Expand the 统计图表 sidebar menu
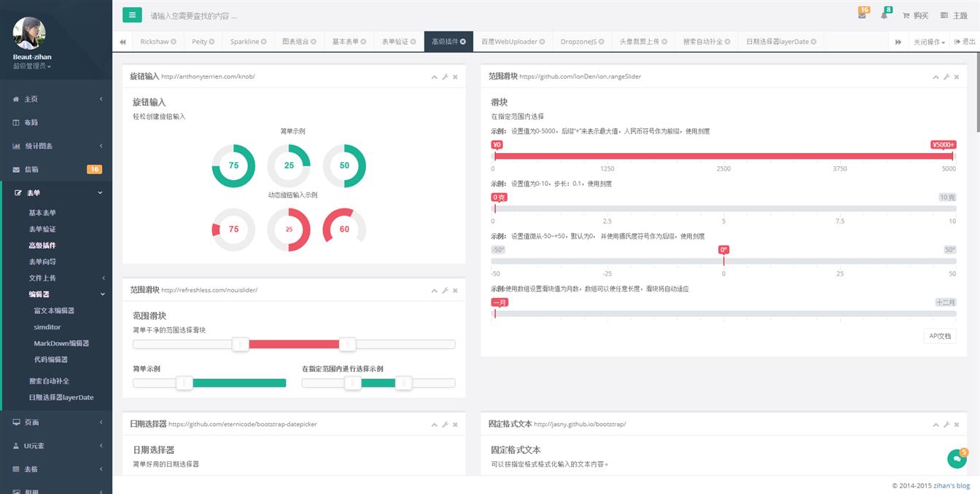The image size is (980, 494). click(56, 146)
